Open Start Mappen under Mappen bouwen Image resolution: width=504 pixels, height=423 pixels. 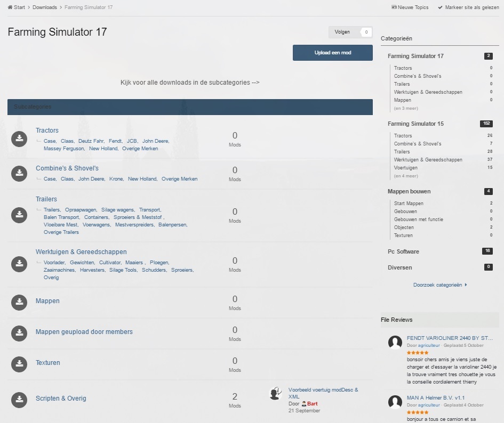[409, 204]
